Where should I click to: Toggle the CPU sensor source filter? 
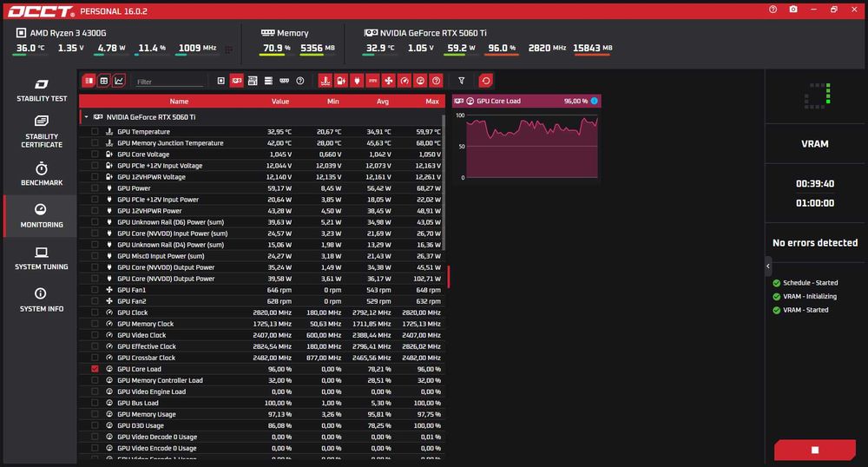pyautogui.click(x=220, y=81)
